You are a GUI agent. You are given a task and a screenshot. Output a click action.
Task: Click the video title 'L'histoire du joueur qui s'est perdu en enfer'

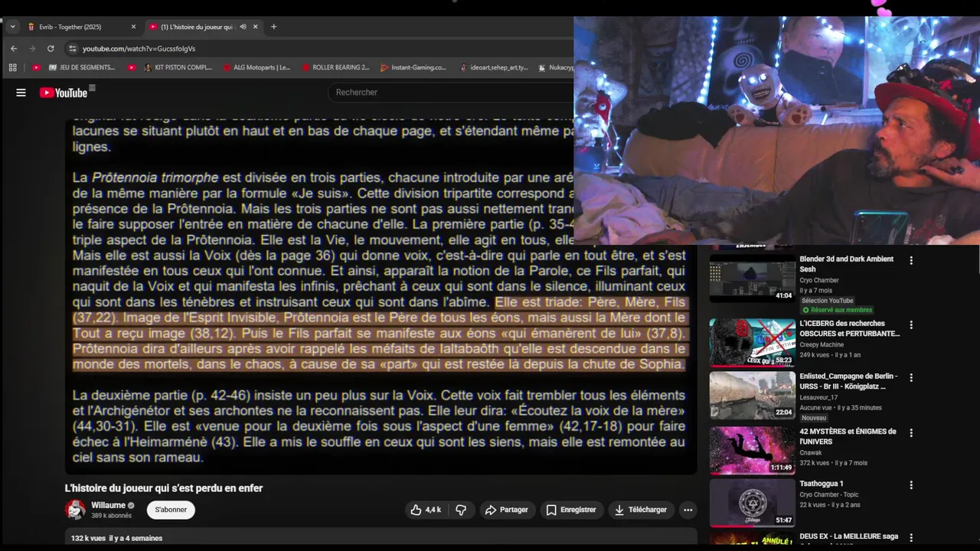[164, 488]
